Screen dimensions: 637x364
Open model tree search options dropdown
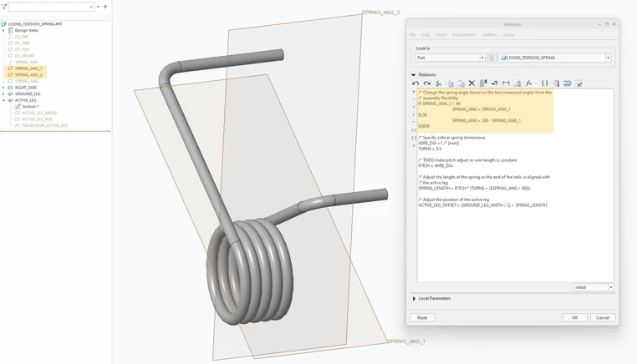[x=98, y=7]
